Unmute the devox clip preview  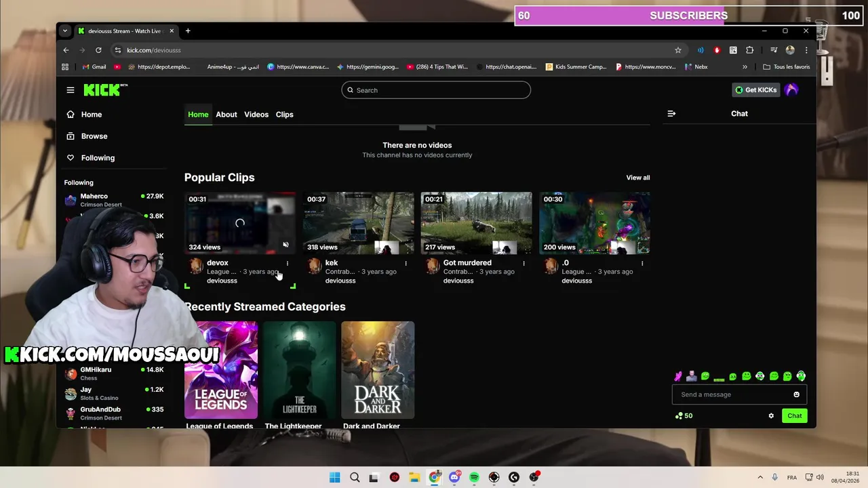point(285,245)
